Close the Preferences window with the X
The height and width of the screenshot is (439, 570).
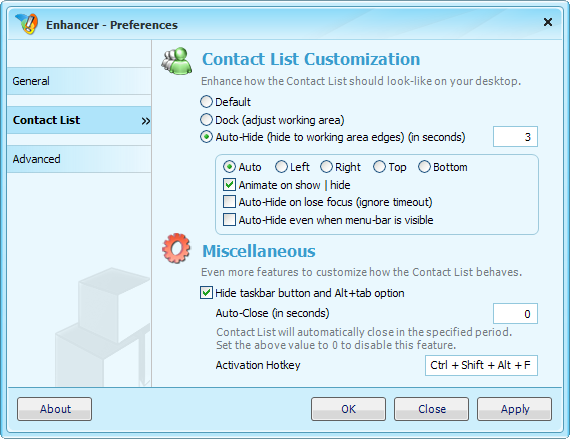click(548, 22)
